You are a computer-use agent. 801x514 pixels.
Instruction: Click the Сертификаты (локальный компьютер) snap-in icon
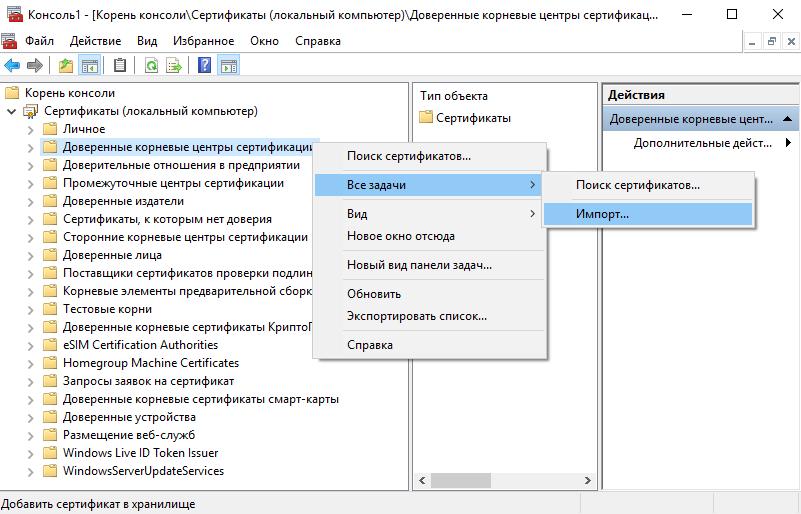tap(31, 111)
